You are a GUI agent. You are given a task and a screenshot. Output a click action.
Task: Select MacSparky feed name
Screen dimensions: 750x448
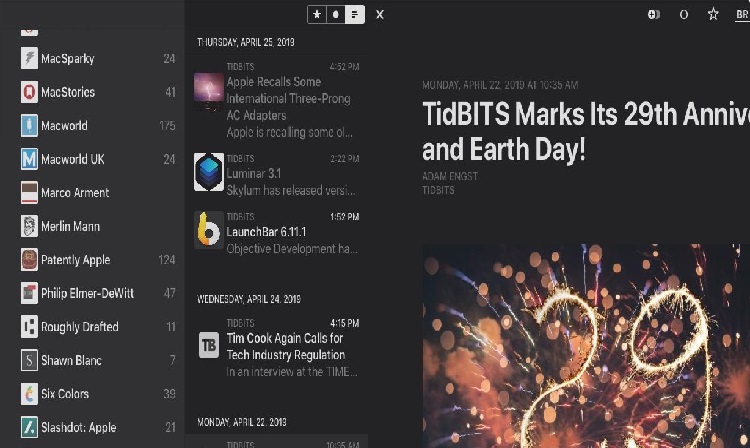click(x=67, y=59)
